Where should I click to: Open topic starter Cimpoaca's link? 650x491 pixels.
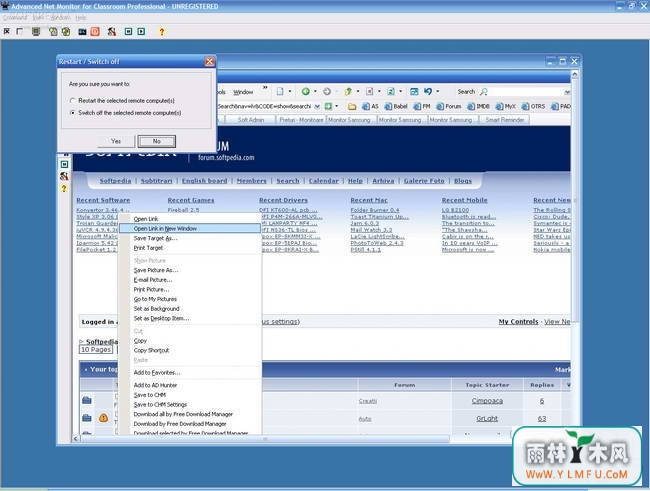coord(487,401)
